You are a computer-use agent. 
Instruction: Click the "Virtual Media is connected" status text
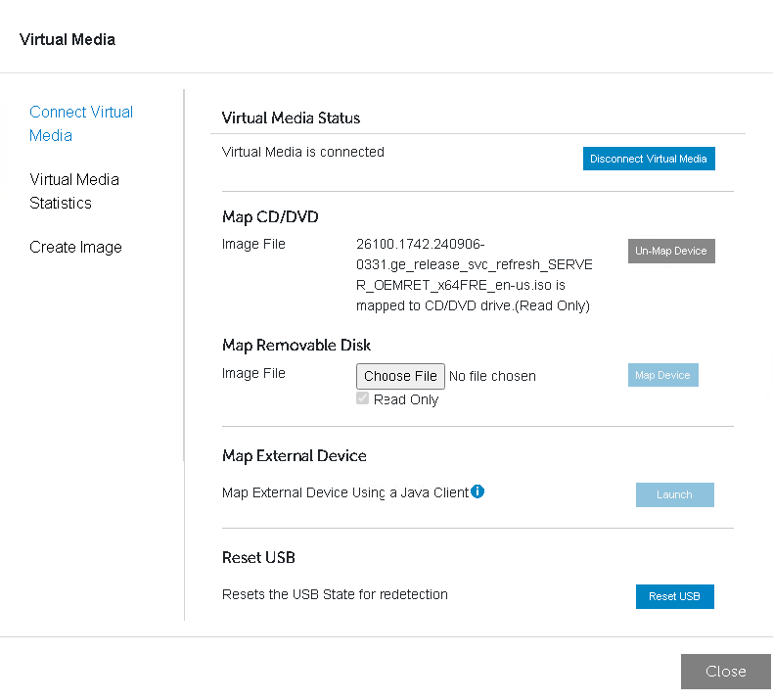click(x=303, y=152)
